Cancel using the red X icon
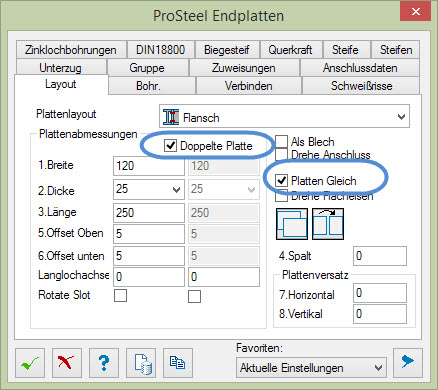Screen dimensions: 438x390 pos(67,363)
